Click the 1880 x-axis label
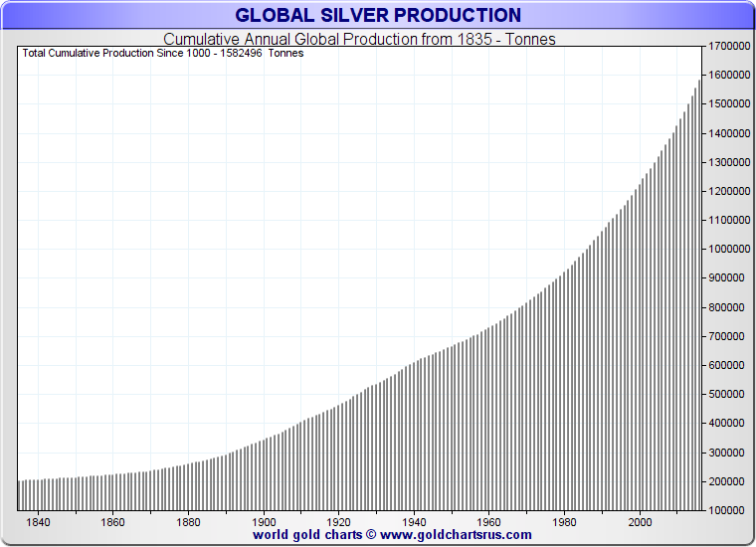Image resolution: width=756 pixels, height=547 pixels. coord(188,522)
